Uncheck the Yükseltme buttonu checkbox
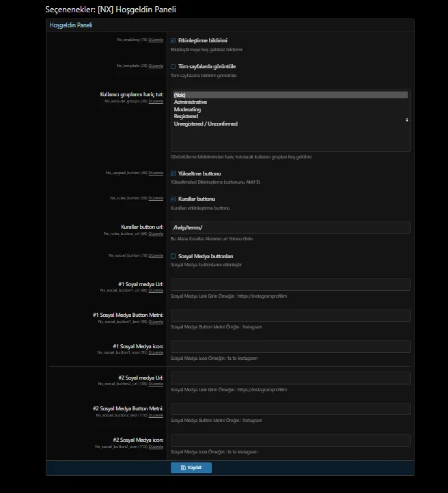 pos(173,173)
